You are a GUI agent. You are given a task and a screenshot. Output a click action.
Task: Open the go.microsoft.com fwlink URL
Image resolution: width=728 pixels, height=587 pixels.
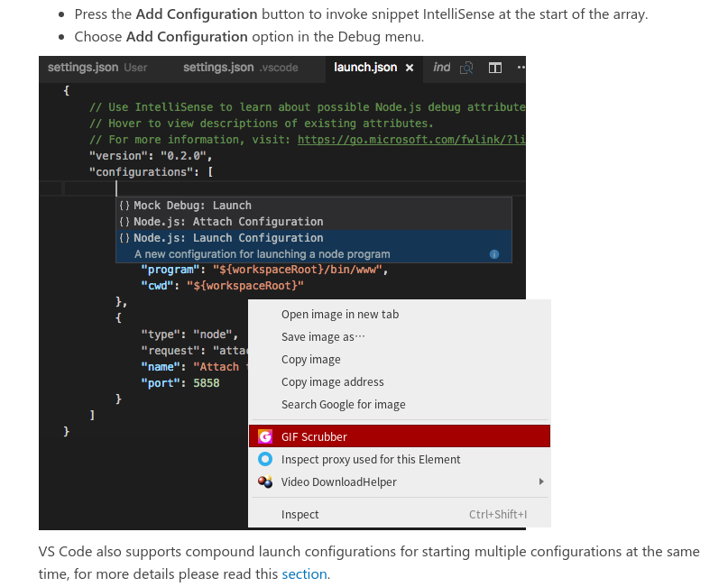(x=411, y=140)
